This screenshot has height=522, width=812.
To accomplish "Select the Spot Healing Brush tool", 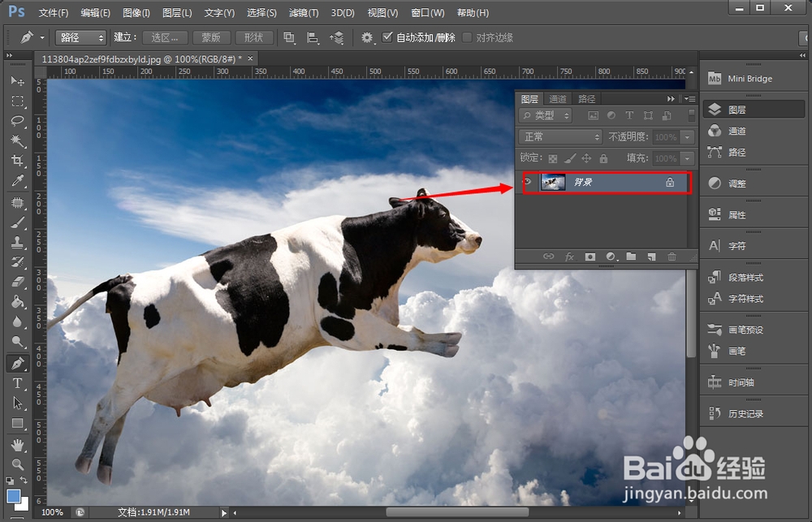I will pyautogui.click(x=18, y=202).
